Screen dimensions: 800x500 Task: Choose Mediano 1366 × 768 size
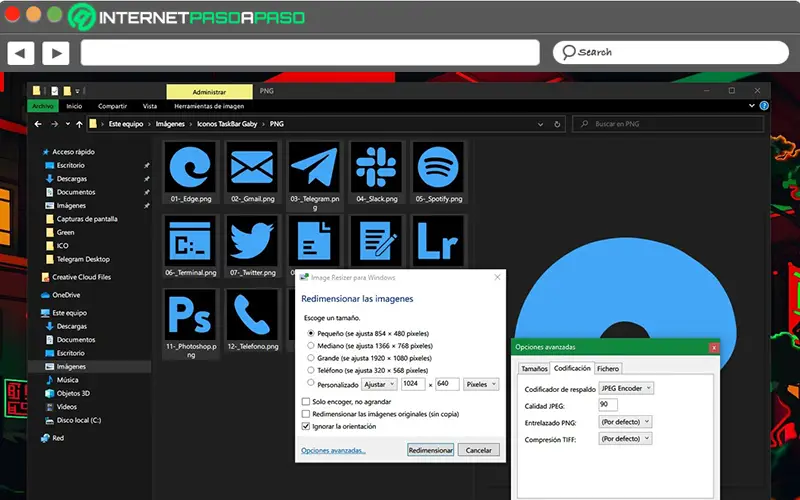coord(311,345)
